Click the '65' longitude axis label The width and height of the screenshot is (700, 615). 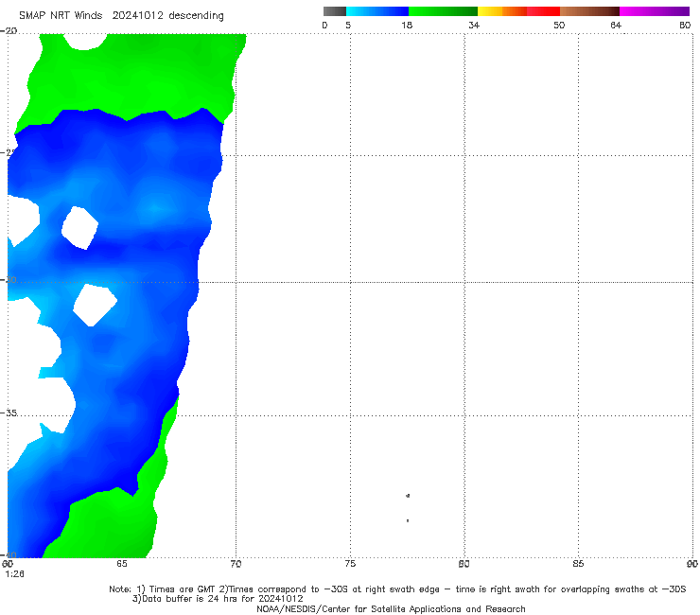[x=122, y=564]
